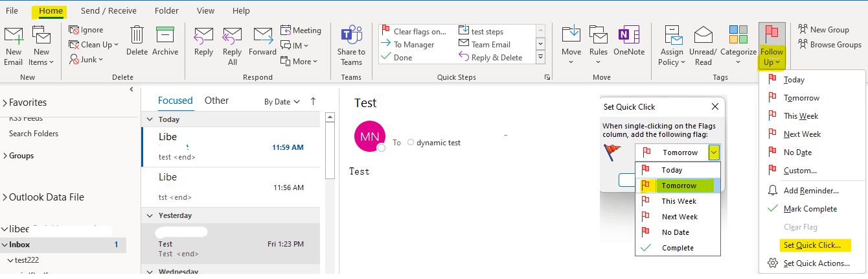This screenshot has height=279, width=868.
Task: Toggle Unread/Read status of message
Action: (x=703, y=40)
